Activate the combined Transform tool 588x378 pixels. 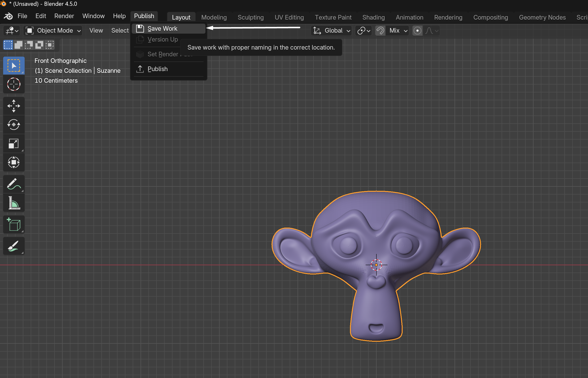point(14,162)
